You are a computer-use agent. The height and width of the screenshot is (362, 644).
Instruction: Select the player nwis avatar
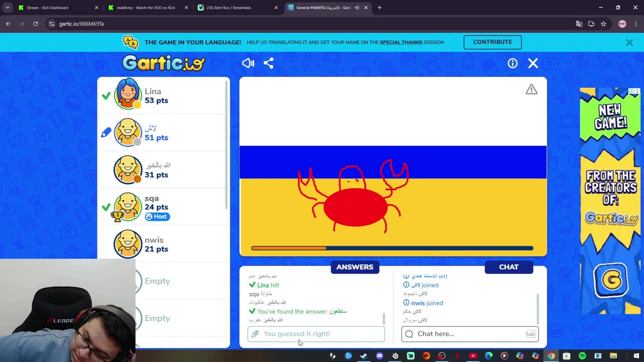[x=127, y=244]
